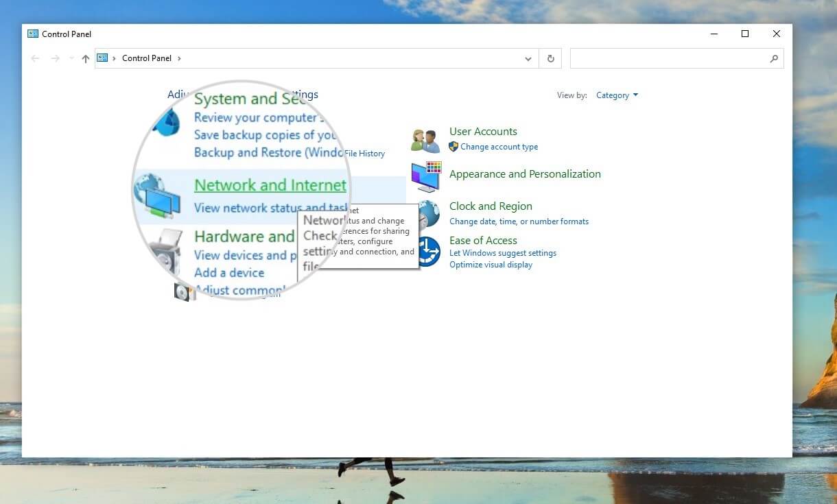Screen dimensions: 837x504
Task: Close the Control Panel window
Action: 776,34
